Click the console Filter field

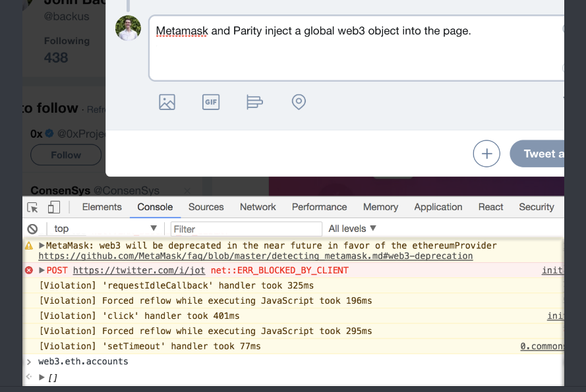pos(247,229)
